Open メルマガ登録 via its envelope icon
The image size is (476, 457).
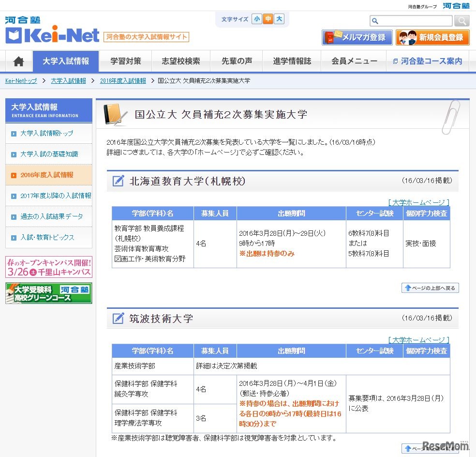point(332,37)
